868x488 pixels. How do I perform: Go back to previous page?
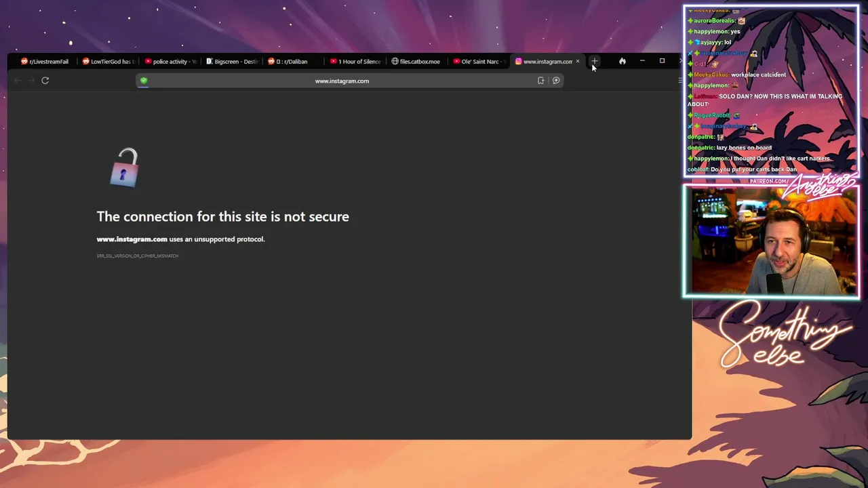click(x=18, y=81)
